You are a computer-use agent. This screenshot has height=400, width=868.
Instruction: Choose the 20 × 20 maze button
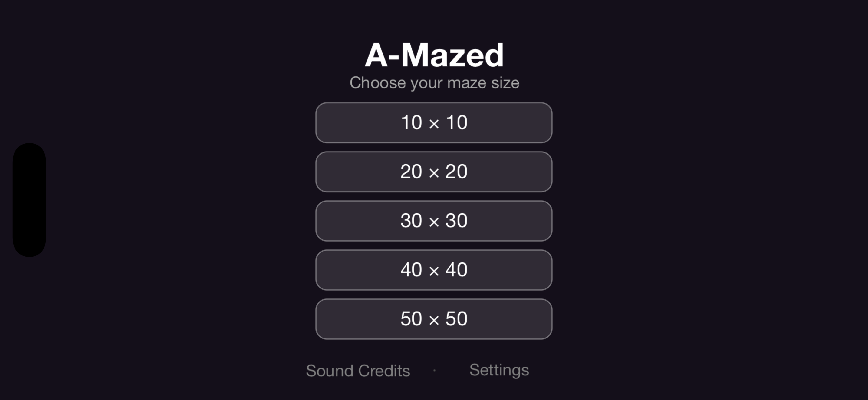click(x=434, y=172)
